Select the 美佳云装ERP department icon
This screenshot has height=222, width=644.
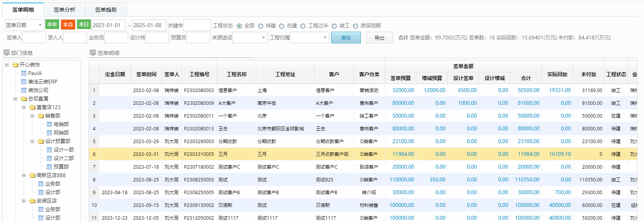(x=24, y=82)
